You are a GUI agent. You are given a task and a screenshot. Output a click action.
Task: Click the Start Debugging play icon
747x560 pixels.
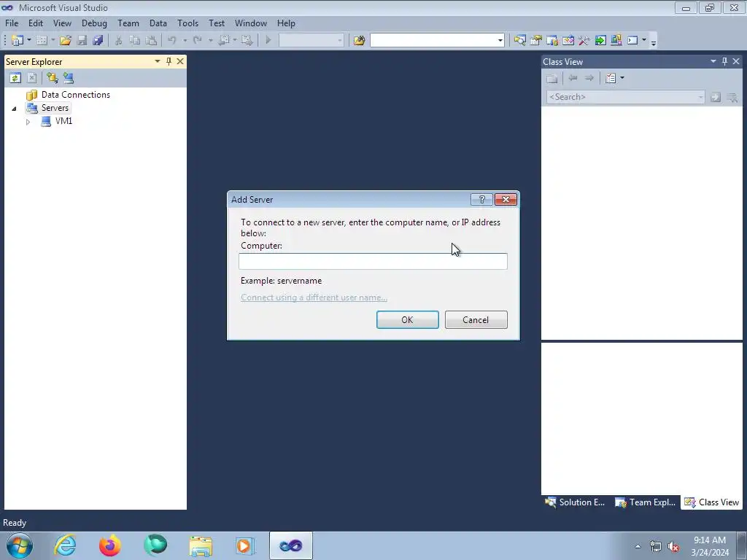tap(268, 41)
